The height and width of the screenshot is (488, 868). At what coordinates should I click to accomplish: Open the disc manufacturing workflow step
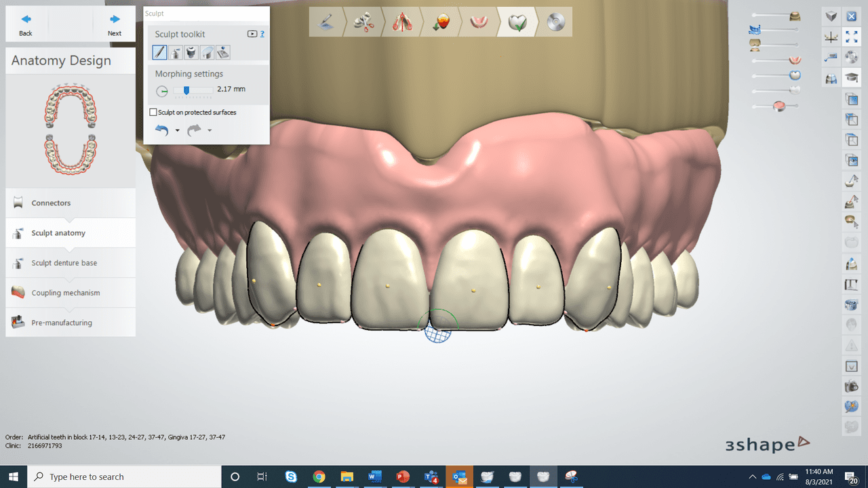555,22
